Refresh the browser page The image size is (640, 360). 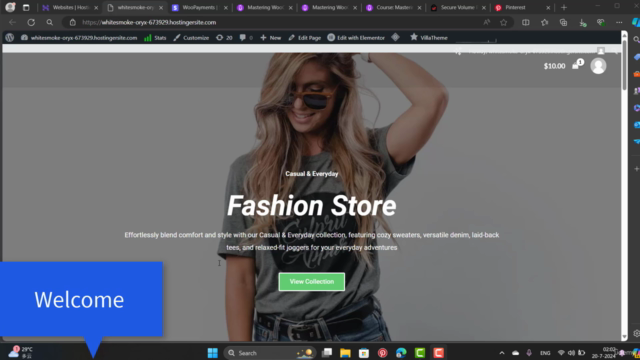[31, 22]
